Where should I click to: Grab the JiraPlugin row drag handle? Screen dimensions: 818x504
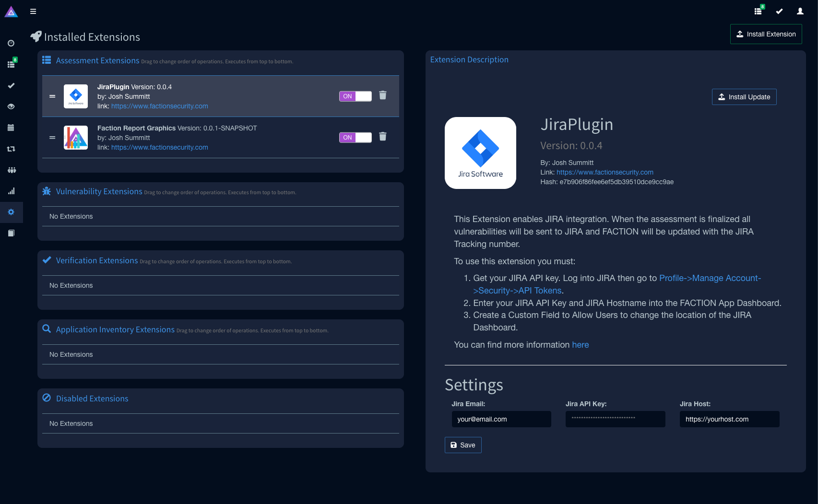pos(52,96)
